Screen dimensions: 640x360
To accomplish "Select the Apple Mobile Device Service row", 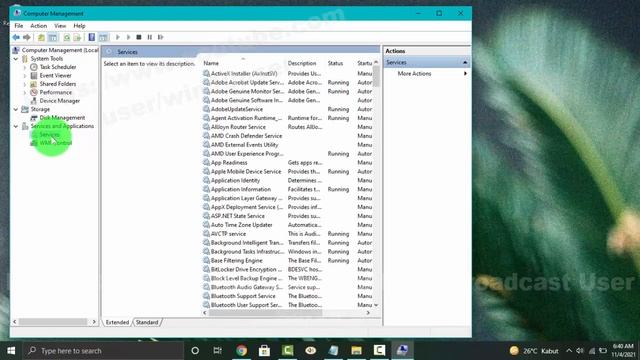I will point(287,171).
